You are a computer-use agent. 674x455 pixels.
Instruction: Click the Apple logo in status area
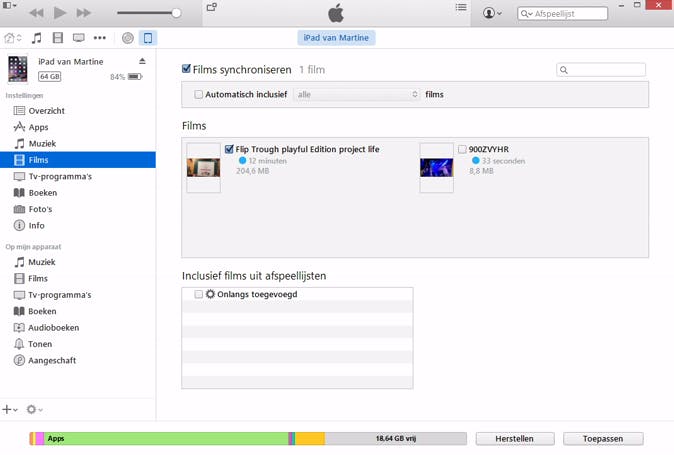tap(336, 13)
